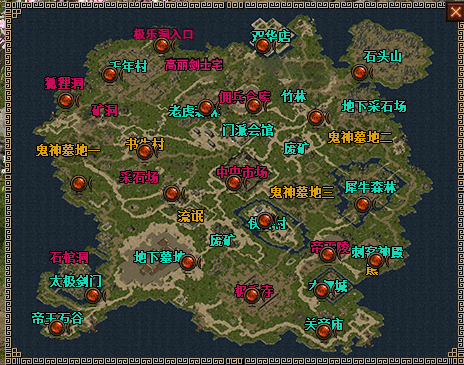Screen dimensions: 464x365
Task: Select the 石头山 label text
Action: pyautogui.click(x=383, y=56)
